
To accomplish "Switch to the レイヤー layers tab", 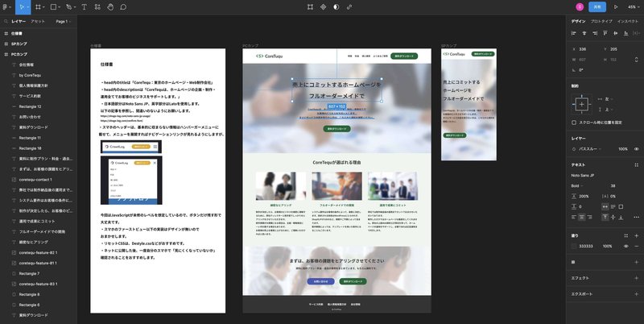I will 18,22.
